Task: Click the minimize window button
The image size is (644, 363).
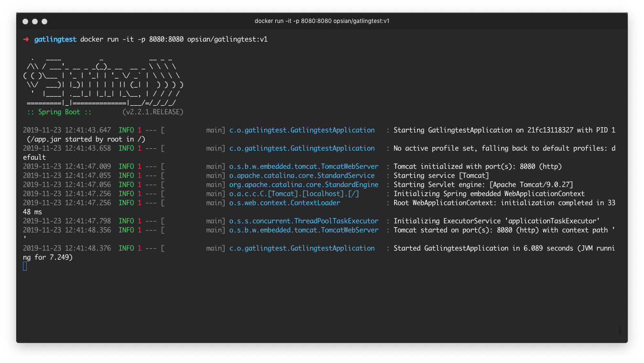Action: click(x=35, y=22)
